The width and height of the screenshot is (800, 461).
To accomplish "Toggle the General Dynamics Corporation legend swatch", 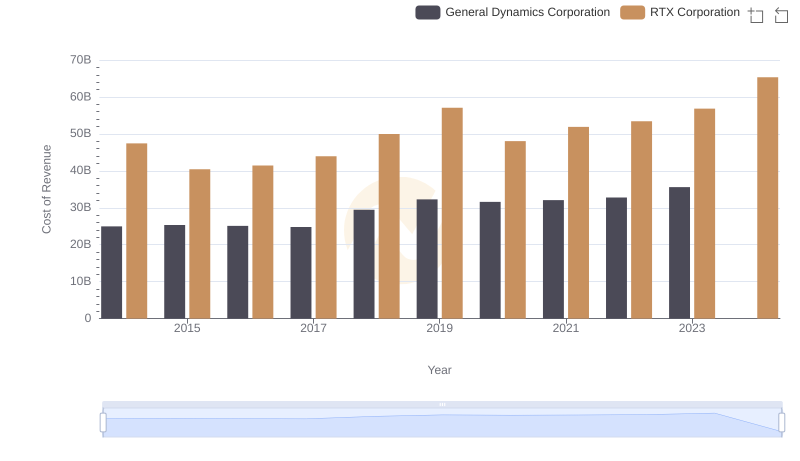I will coord(428,12).
